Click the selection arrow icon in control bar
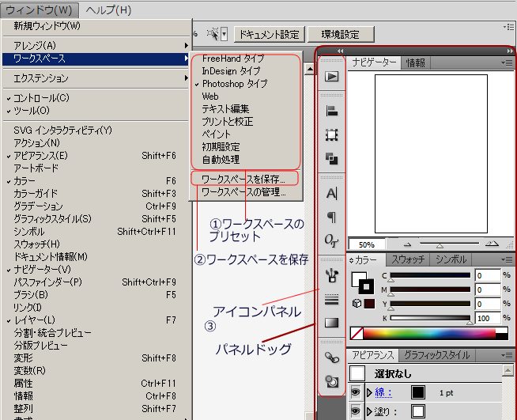517x420 pixels. coord(213,34)
